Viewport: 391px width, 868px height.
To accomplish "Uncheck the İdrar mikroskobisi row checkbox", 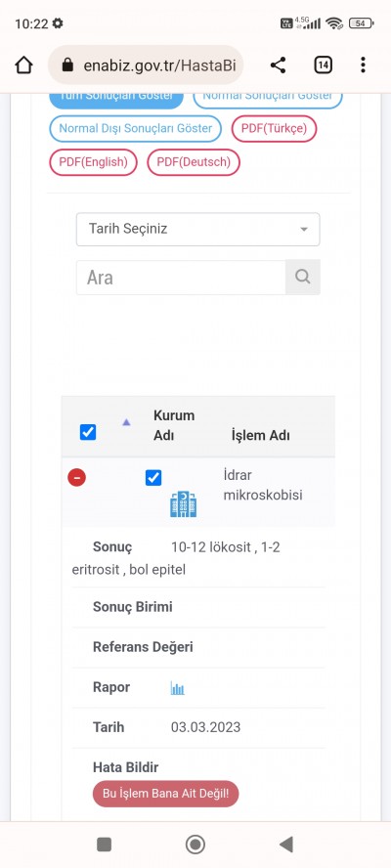I will point(153,478).
